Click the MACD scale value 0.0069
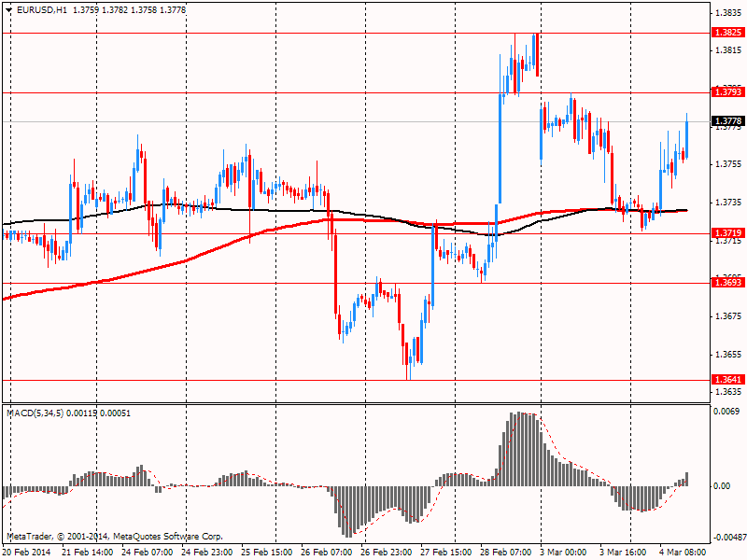The width and height of the screenshot is (747, 560). pos(726,411)
